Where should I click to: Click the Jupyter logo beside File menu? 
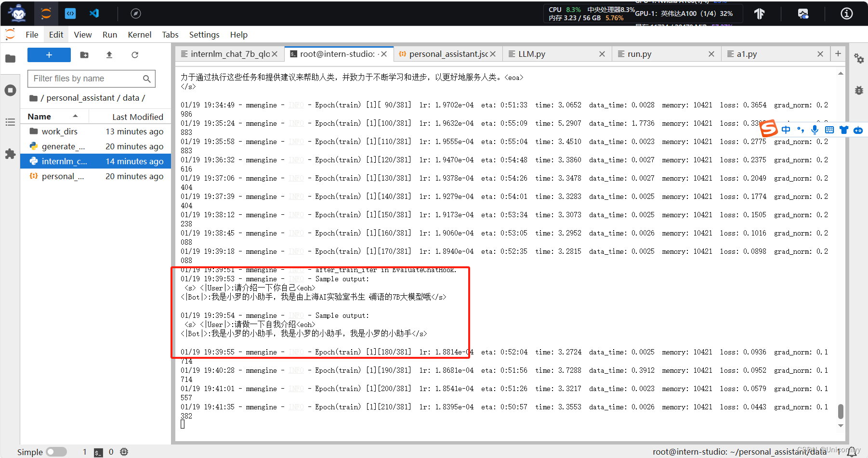[10, 34]
